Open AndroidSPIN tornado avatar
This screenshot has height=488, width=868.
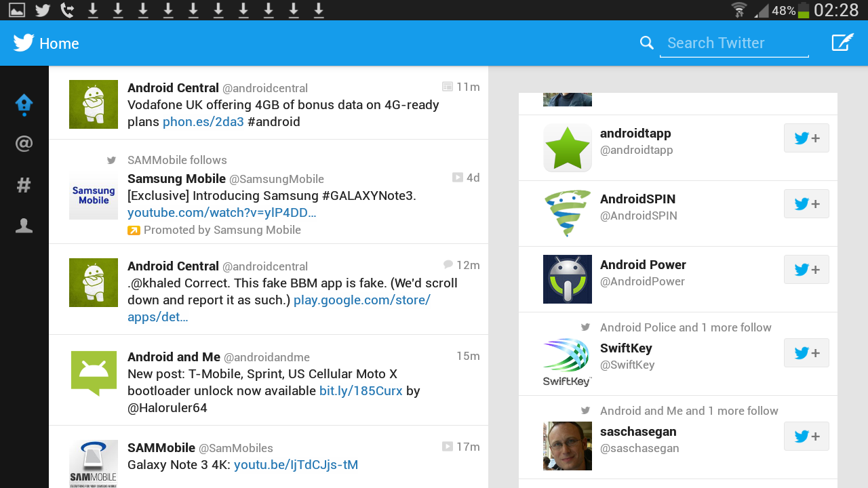click(568, 213)
